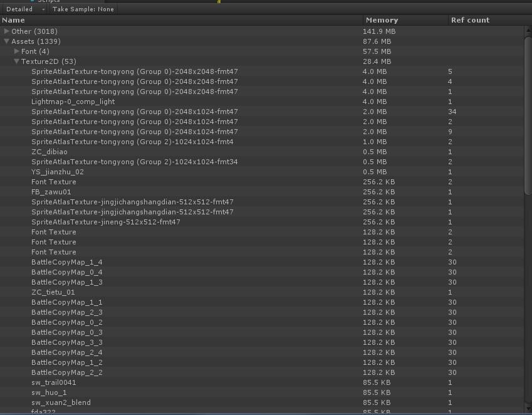
Task: Select the BattleCopyMap_0_3 row
Action: point(262,332)
